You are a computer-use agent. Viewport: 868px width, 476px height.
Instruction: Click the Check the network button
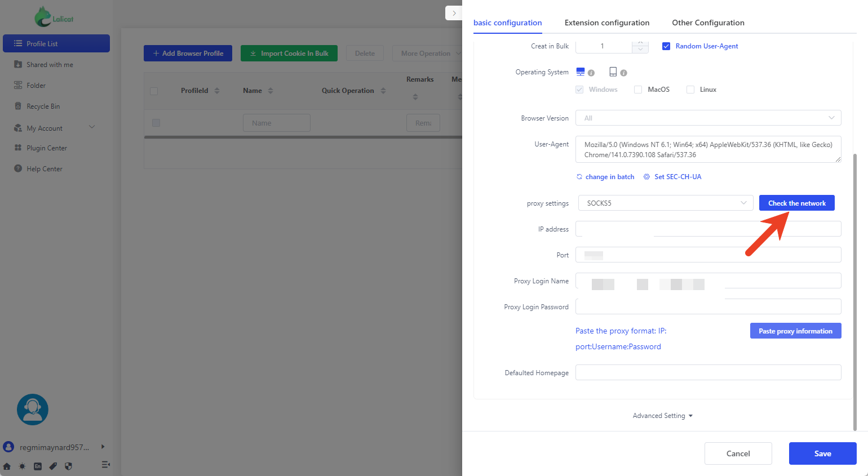click(796, 203)
